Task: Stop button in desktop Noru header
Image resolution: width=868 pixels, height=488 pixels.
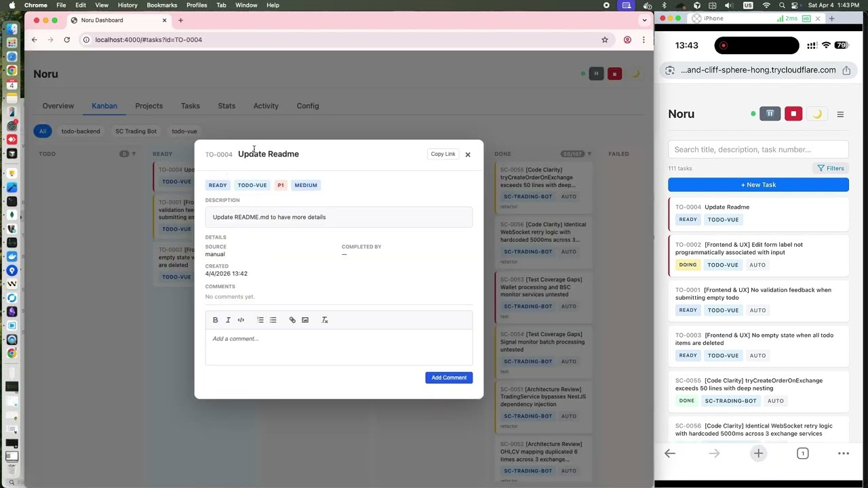Action: tap(614, 74)
